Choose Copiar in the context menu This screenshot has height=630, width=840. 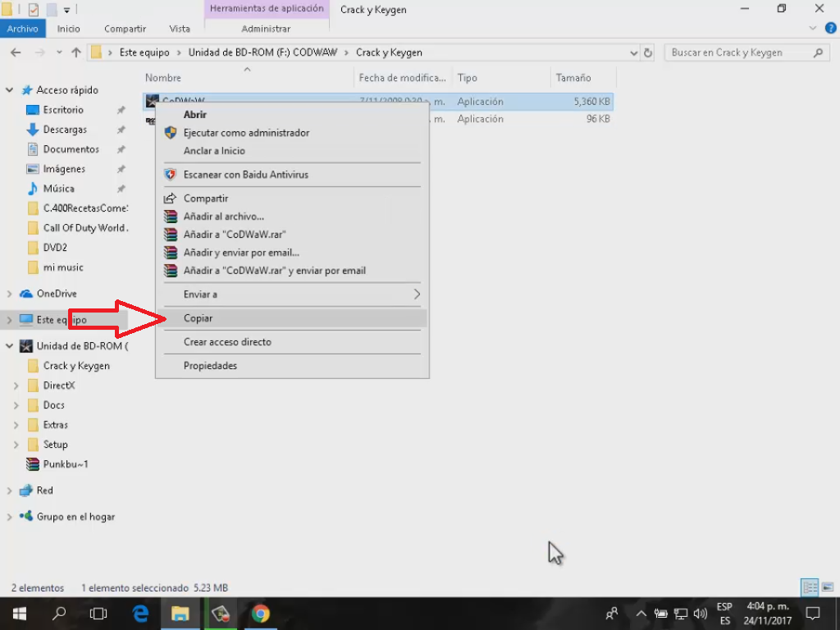click(x=293, y=318)
